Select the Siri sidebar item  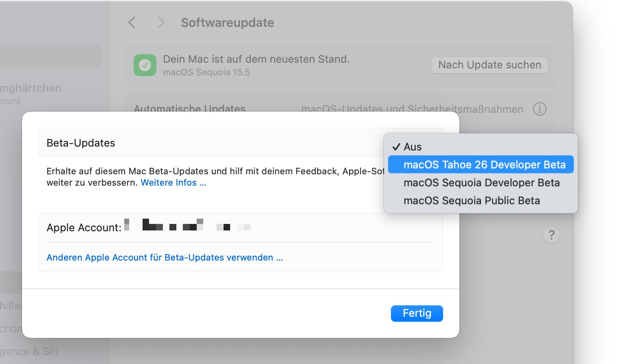[x=29, y=351]
